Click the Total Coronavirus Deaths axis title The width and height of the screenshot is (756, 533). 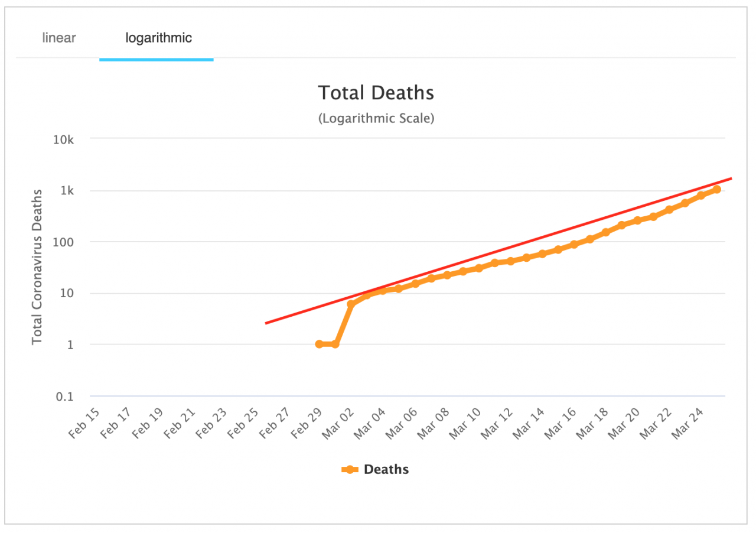click(38, 266)
